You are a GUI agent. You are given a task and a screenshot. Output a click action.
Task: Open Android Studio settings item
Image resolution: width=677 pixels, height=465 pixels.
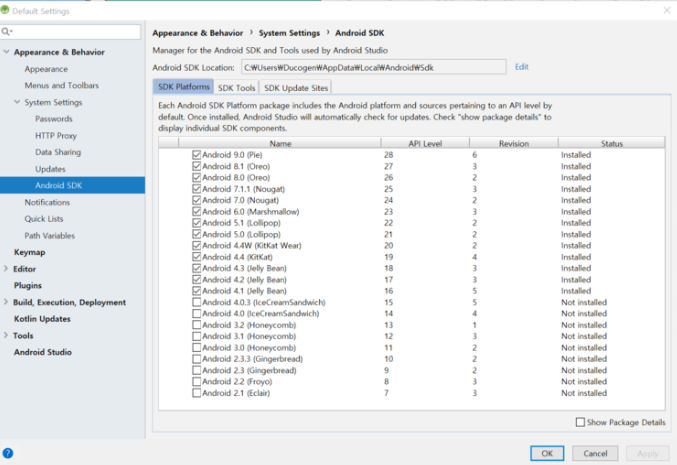[43, 352]
